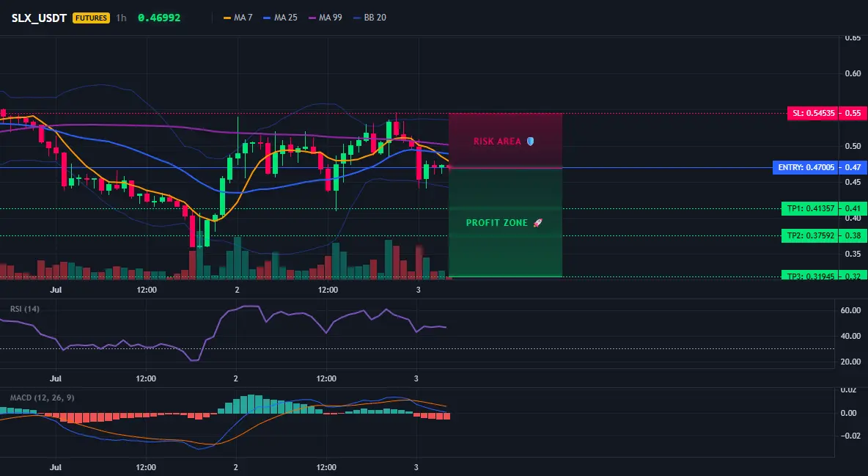Toggle the MA 99 legend item
868x476 pixels.
click(x=325, y=18)
